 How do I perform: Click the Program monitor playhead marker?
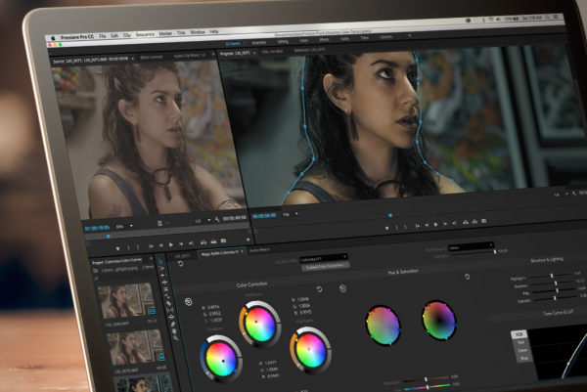pos(389,213)
